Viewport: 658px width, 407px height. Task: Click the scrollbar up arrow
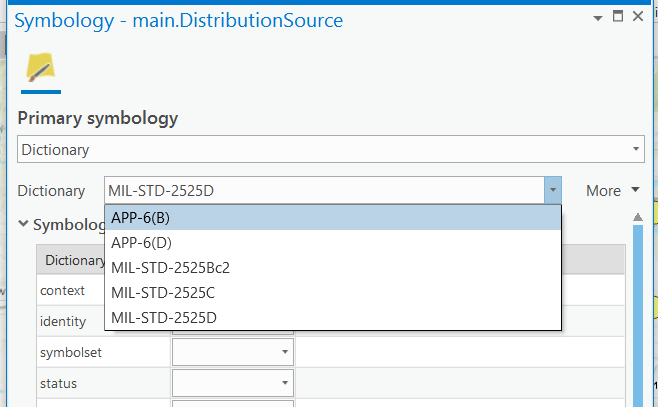[638, 217]
